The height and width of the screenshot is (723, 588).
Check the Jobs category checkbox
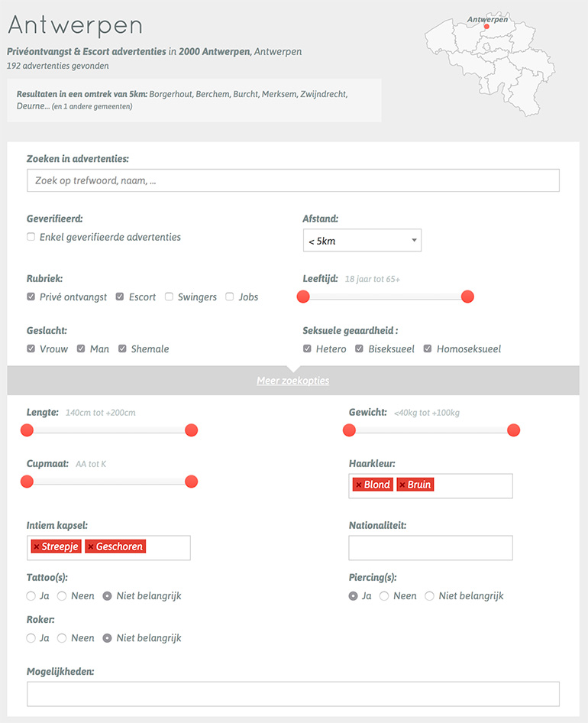coord(229,297)
